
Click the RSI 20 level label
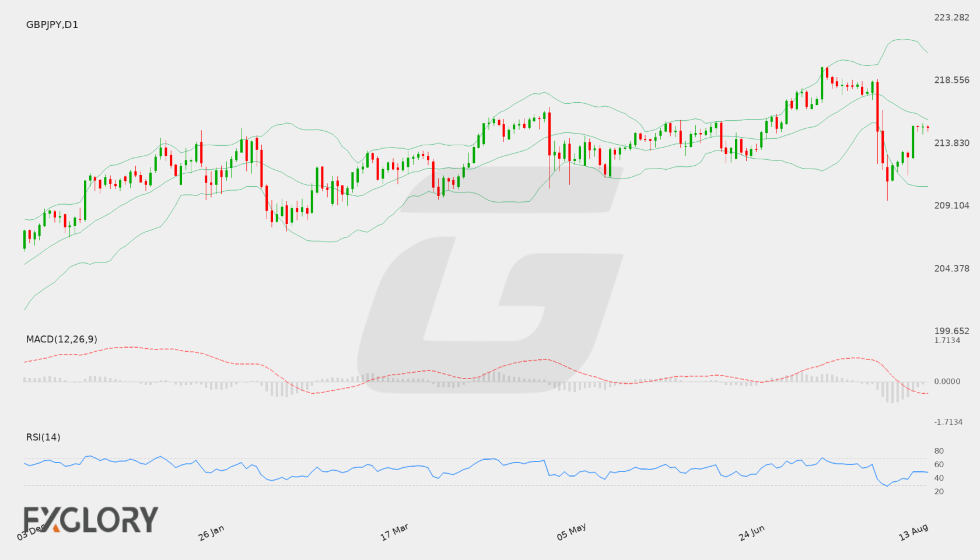[939, 491]
